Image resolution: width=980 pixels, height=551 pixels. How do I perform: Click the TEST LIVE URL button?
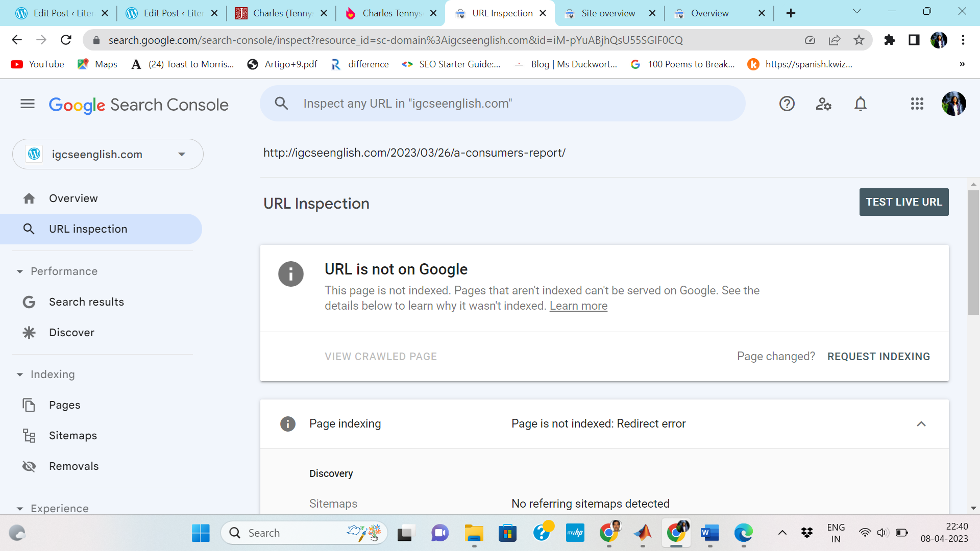point(903,202)
